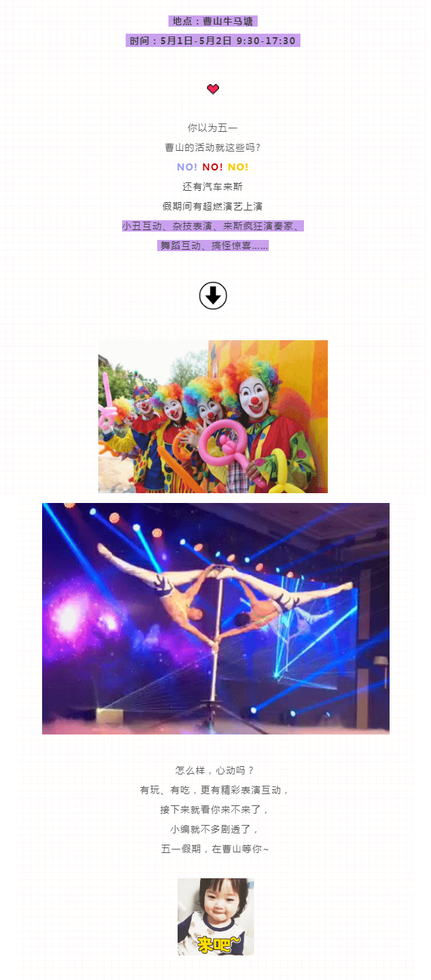Screen dimensions: 431x980
Task: Click the baby '来吧~' sticker image
Action: coord(215,917)
